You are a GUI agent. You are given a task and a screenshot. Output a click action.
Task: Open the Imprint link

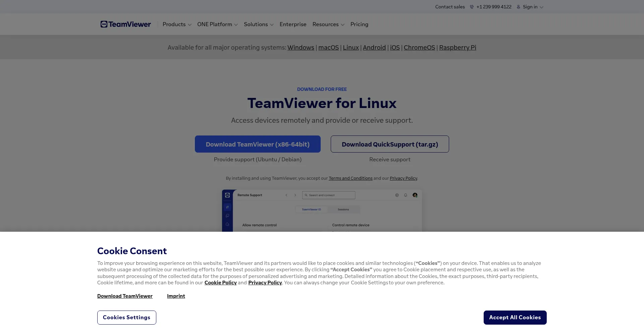pos(176,296)
